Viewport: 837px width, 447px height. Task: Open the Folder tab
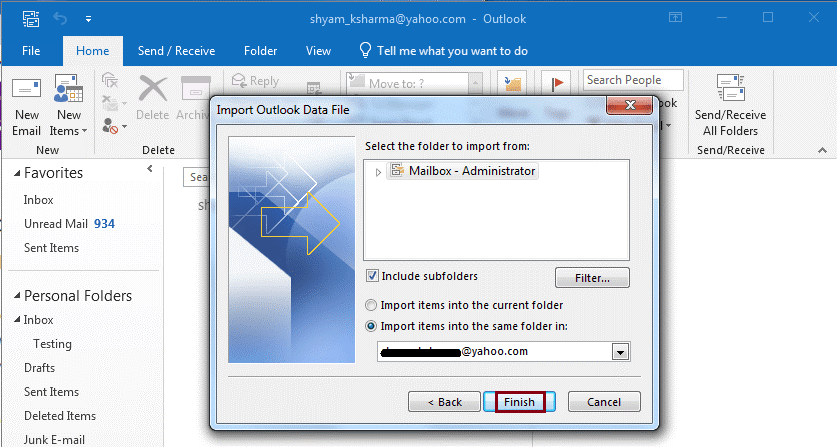tap(260, 51)
